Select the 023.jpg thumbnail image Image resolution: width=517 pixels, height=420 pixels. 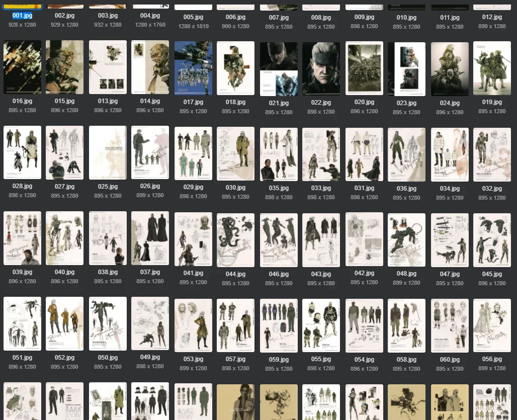406,69
